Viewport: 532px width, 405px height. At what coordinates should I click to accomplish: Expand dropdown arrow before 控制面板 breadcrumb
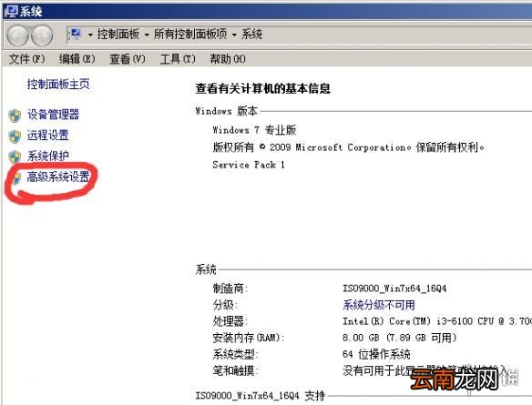(90, 35)
